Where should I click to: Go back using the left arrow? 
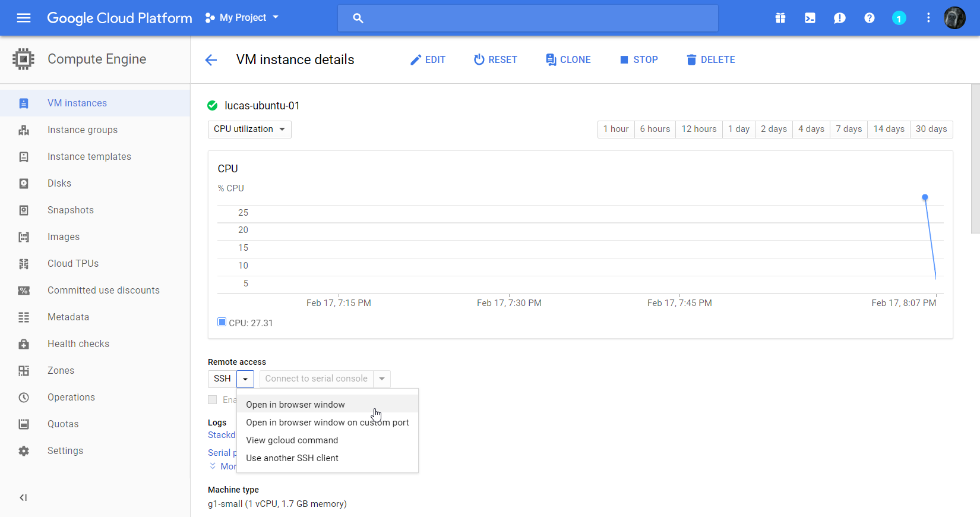(x=211, y=59)
